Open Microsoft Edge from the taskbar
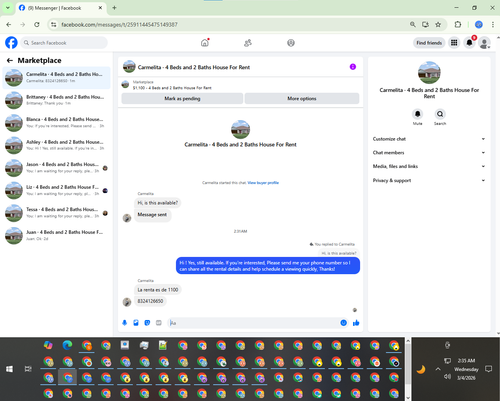Screen dimensions: 500x401 (67, 345)
